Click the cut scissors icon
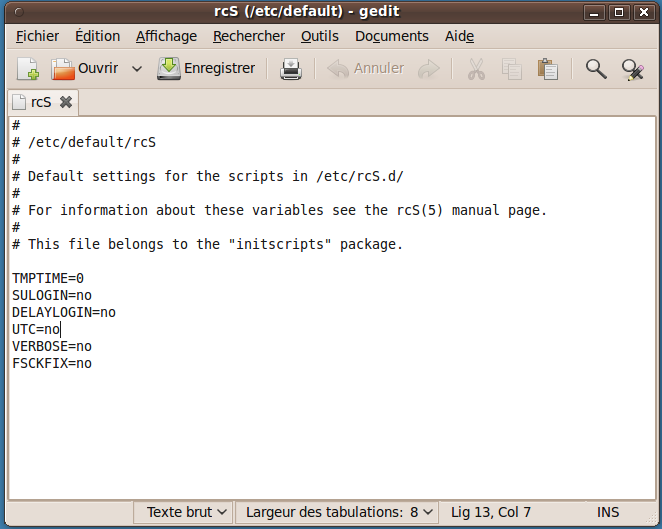 (476, 69)
